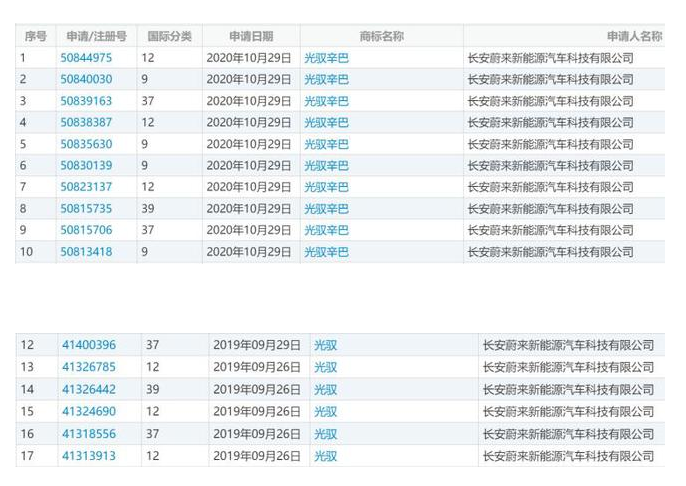Open application number 50815735

pyautogui.click(x=86, y=209)
